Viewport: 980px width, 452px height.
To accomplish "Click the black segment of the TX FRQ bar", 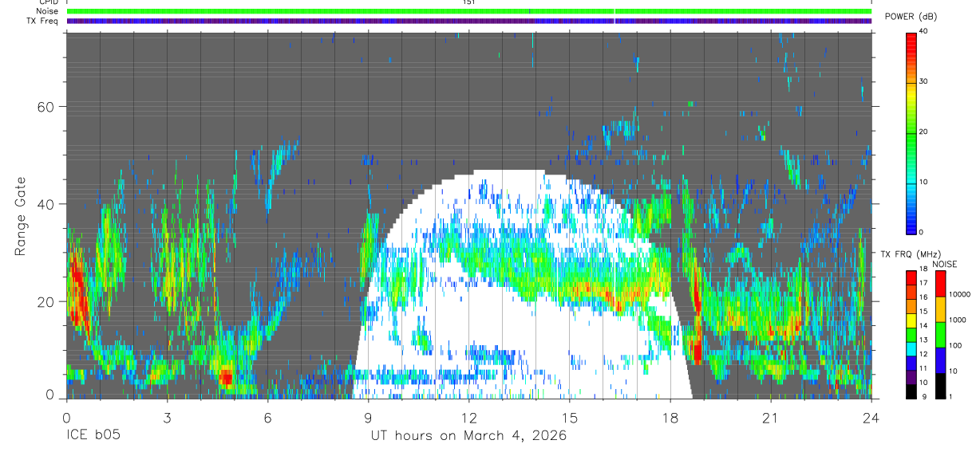I will (911, 390).
